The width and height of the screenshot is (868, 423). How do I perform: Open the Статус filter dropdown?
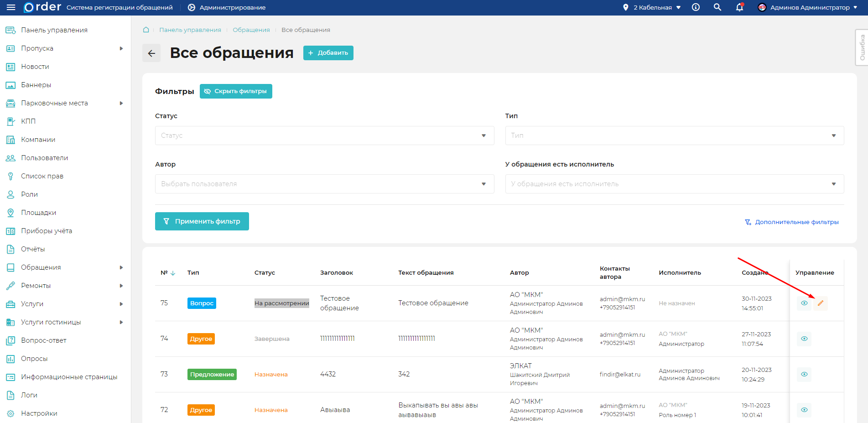(324, 136)
